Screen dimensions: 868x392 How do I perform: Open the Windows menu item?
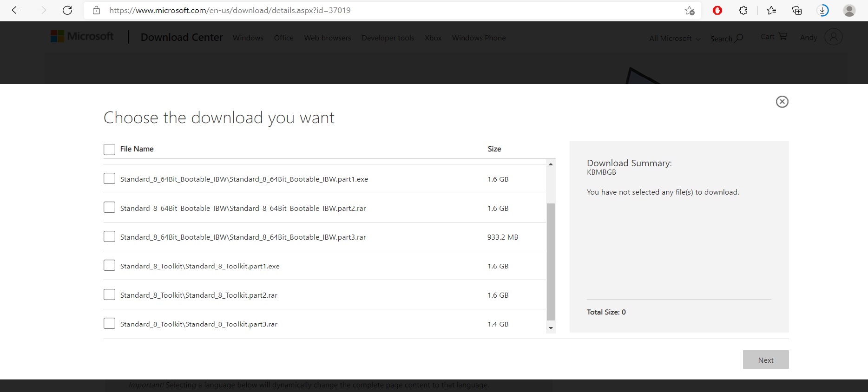248,38
